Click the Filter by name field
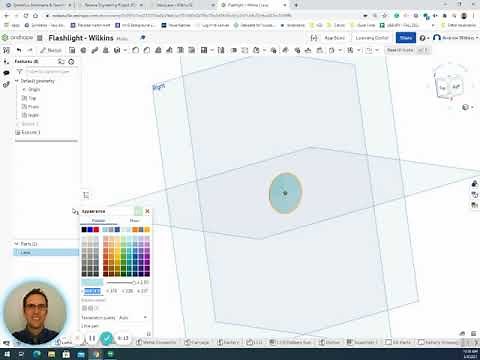The width and height of the screenshot is (480, 360). pyautogui.click(x=50, y=72)
